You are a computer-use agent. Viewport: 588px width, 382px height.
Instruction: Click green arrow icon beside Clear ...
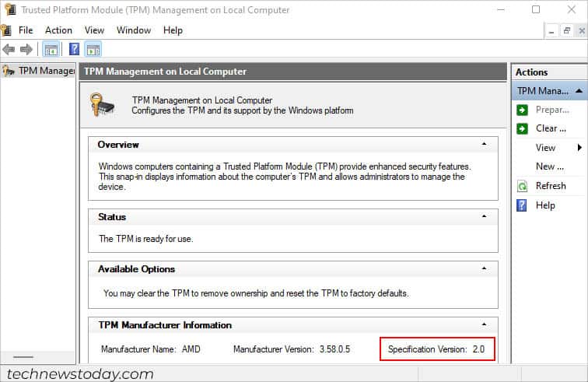522,128
